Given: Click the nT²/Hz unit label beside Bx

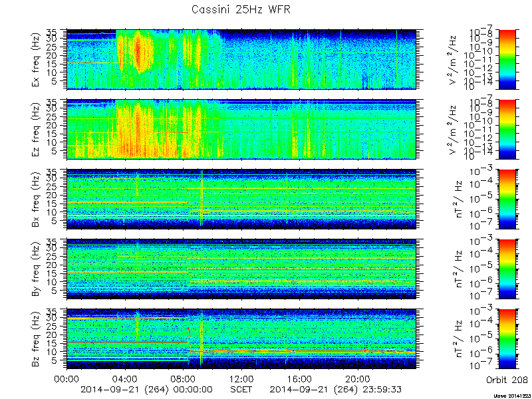Looking at the screenshot, I should (457, 199).
